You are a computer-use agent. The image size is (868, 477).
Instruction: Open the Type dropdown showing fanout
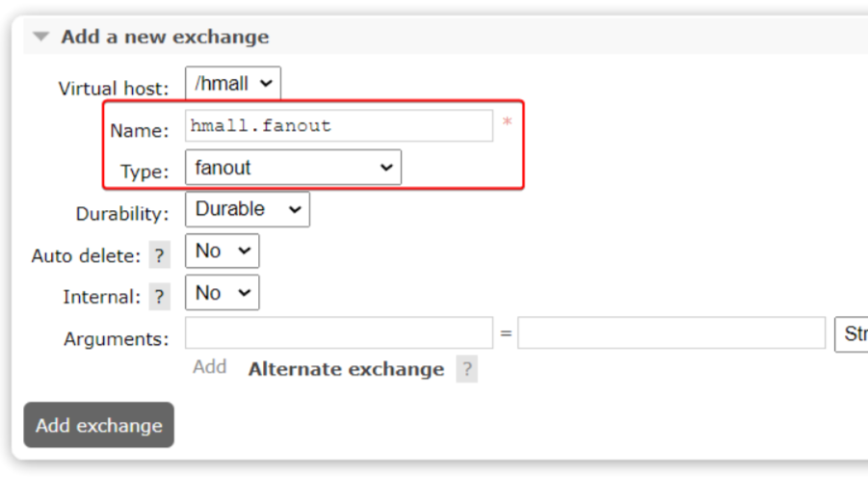293,168
